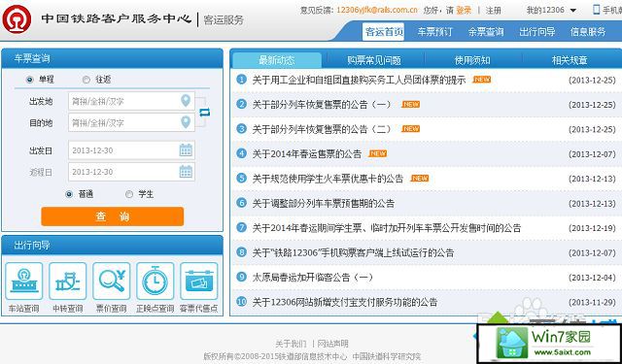Switch to 使用须知 tab
Screen dimensions: 622x364
[472, 60]
